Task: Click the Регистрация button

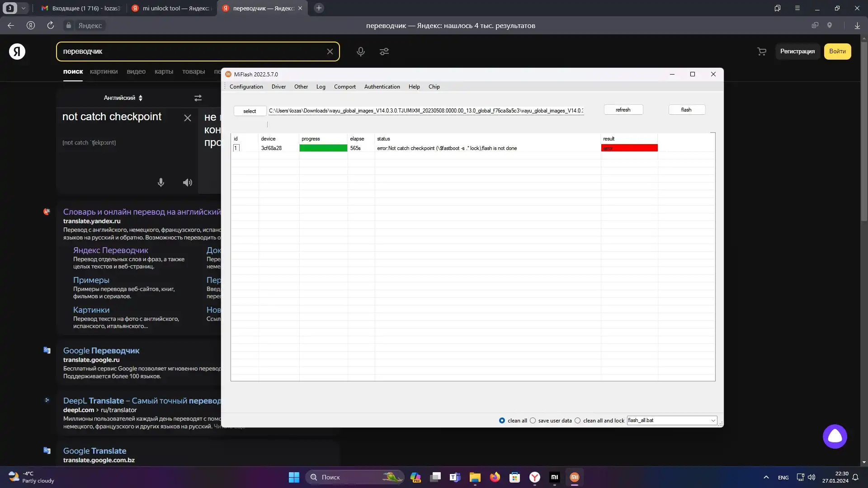Action: (x=797, y=52)
